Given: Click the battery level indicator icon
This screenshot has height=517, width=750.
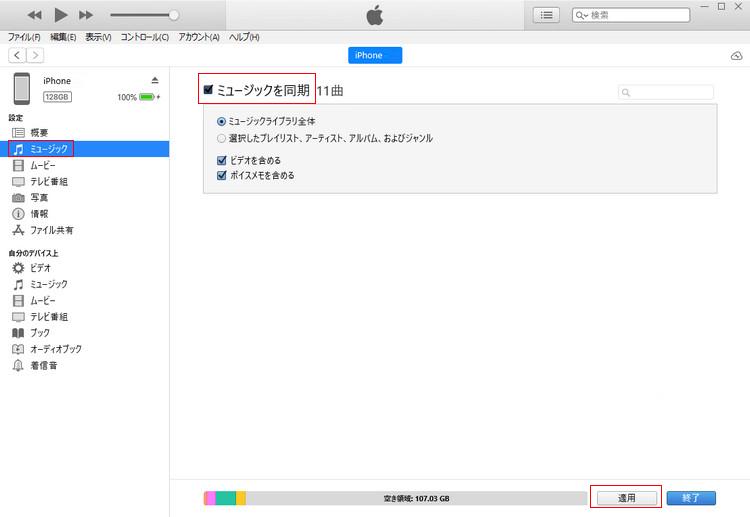Looking at the screenshot, I should click(x=147, y=97).
